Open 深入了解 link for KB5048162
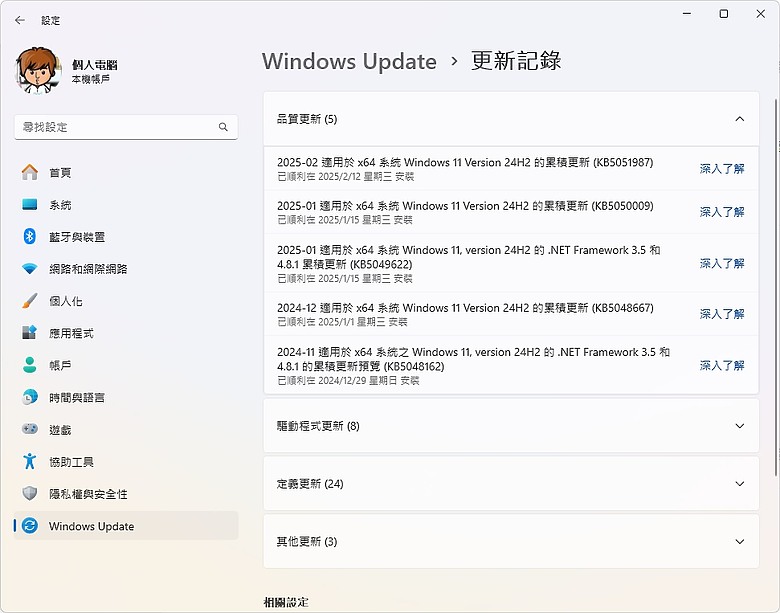 pyautogui.click(x=722, y=365)
